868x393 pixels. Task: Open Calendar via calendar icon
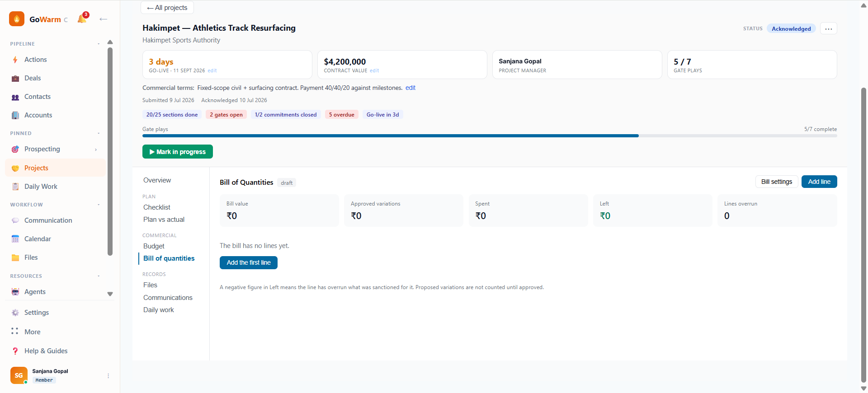click(15, 239)
